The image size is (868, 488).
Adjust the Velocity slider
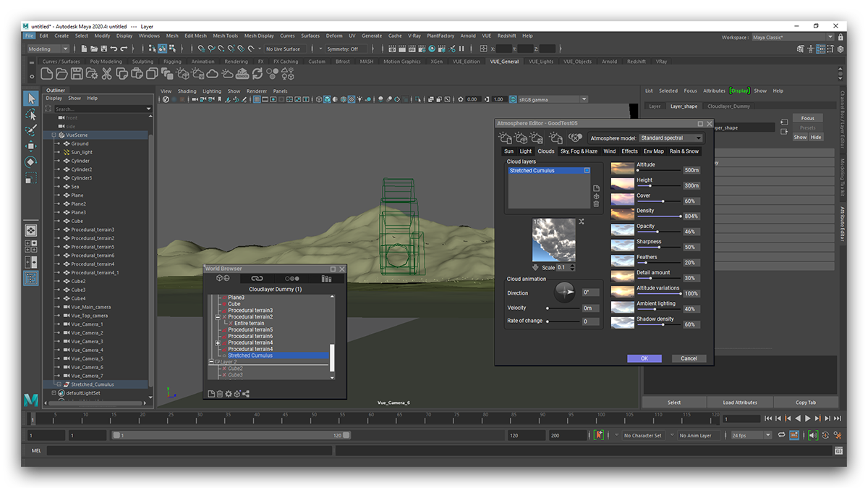tap(563, 308)
